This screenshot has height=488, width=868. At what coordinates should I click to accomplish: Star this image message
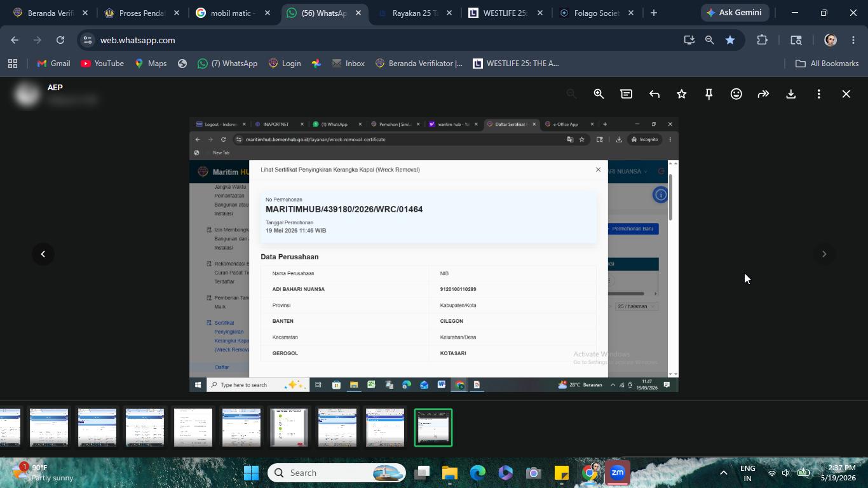coord(681,94)
